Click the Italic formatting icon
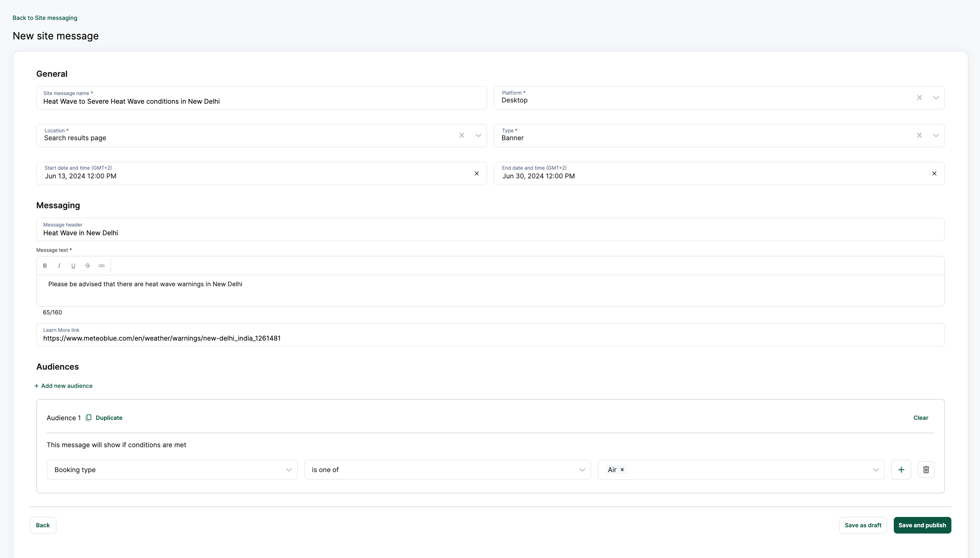 click(x=59, y=266)
